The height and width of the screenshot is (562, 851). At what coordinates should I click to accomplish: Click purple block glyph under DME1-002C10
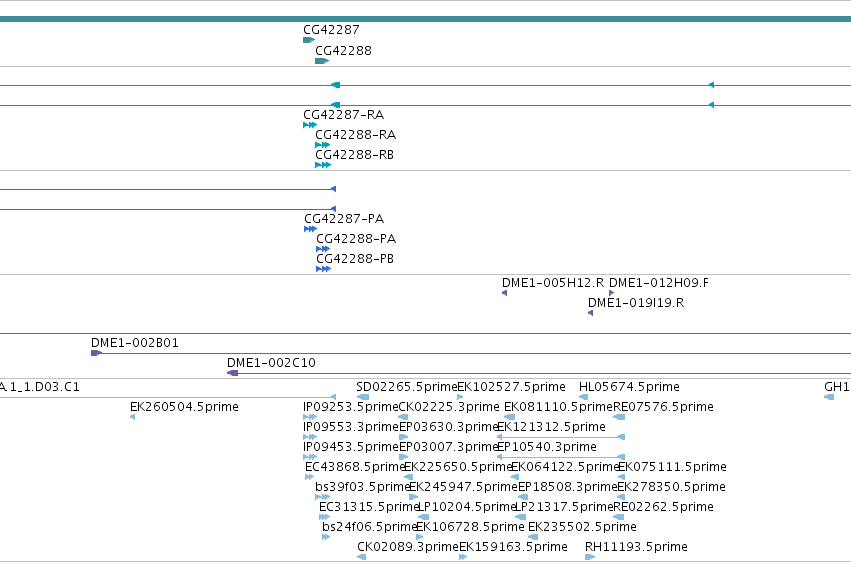pyautogui.click(x=232, y=373)
